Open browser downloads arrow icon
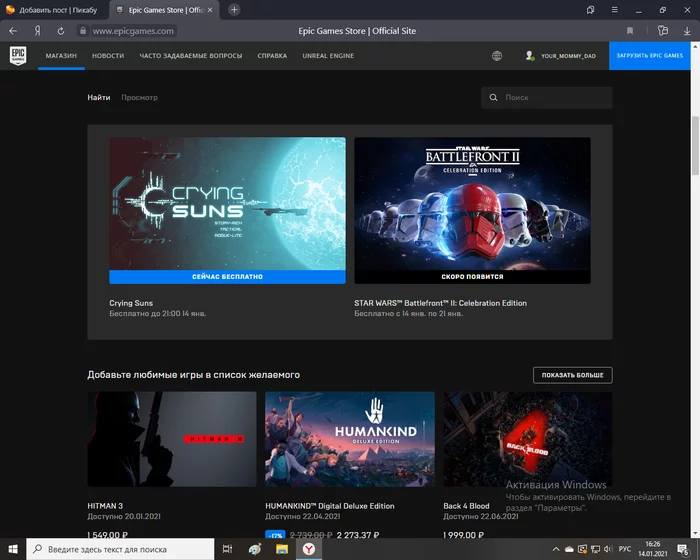Image resolution: width=700 pixels, height=560 pixels. coord(687,31)
